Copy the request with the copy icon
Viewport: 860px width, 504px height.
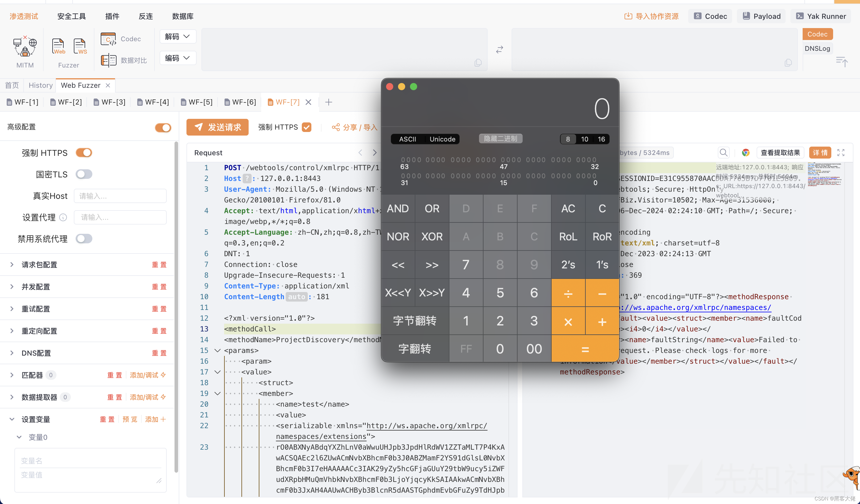click(x=478, y=63)
